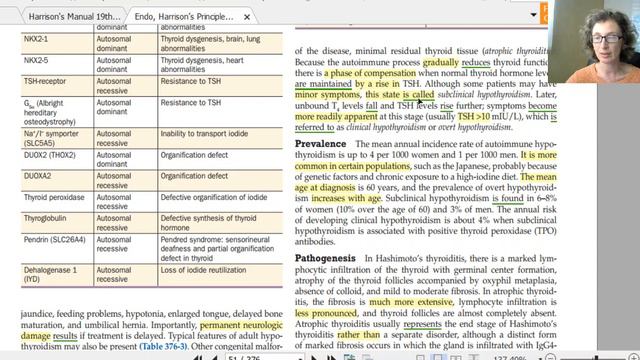Screen dimensions: 640x360
Task: Click the italic 'subclinical hypothyroidism' term
Action: [484, 95]
